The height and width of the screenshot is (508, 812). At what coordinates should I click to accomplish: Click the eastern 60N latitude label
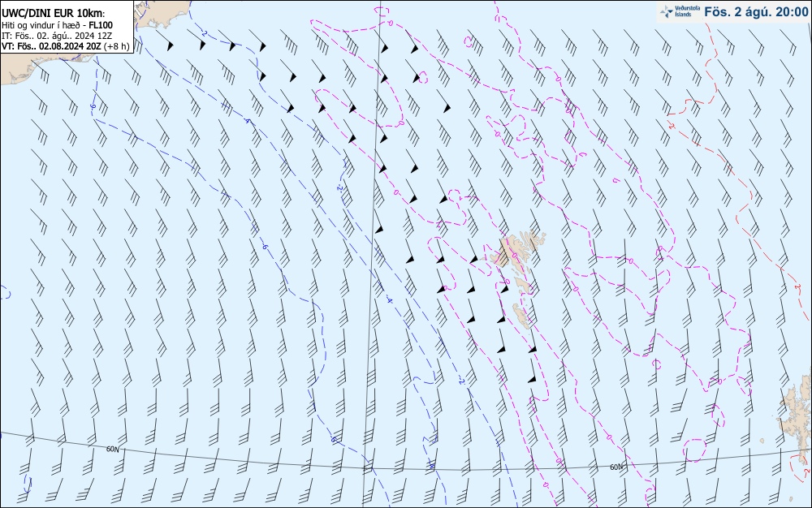click(x=616, y=467)
